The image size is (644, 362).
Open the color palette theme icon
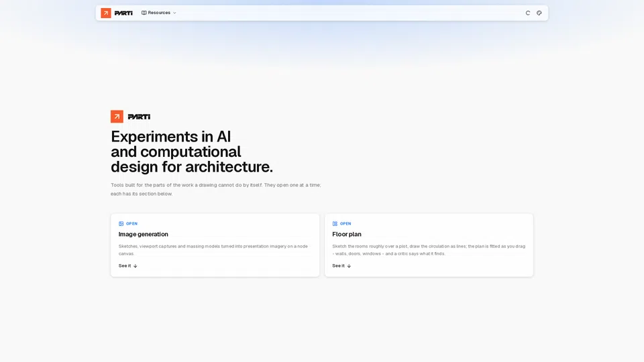click(539, 13)
